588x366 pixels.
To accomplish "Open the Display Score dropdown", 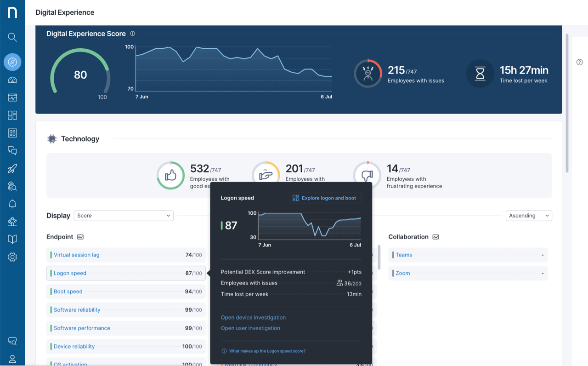I will (x=124, y=216).
